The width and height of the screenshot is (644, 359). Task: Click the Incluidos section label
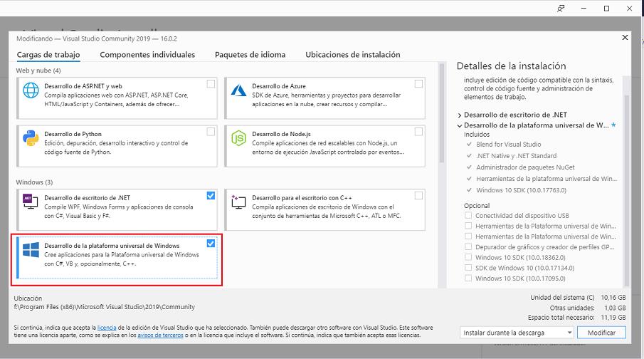click(477, 135)
